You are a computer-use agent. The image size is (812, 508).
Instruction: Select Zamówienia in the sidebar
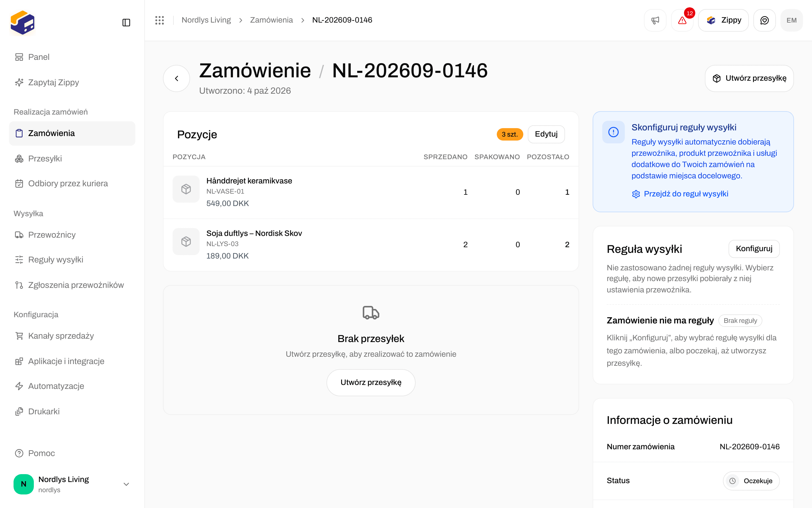click(x=72, y=133)
